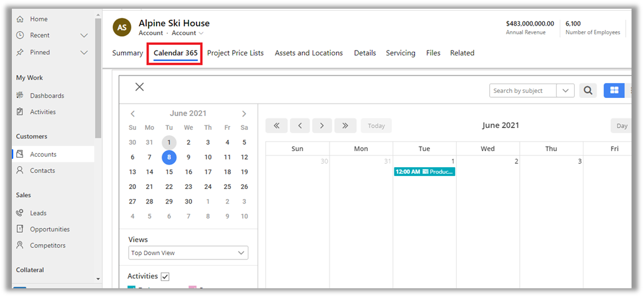The image size is (644, 297).
Task: Open the Assets and Locations tab
Action: point(308,53)
